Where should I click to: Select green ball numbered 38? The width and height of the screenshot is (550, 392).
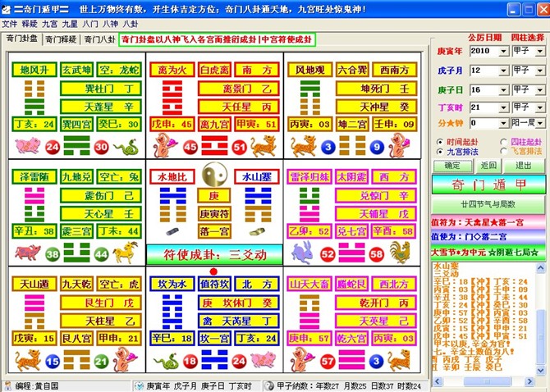53,254
